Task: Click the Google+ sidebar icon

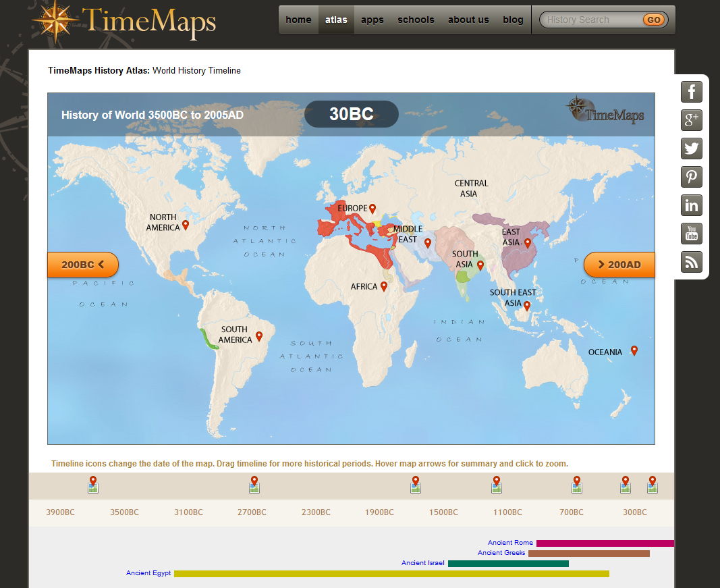Action: pos(691,120)
